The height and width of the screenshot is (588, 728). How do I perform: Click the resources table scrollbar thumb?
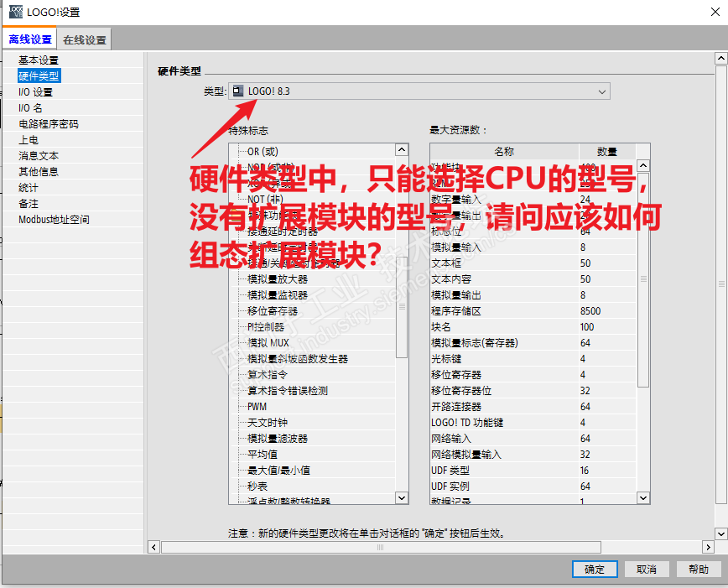pos(643,279)
